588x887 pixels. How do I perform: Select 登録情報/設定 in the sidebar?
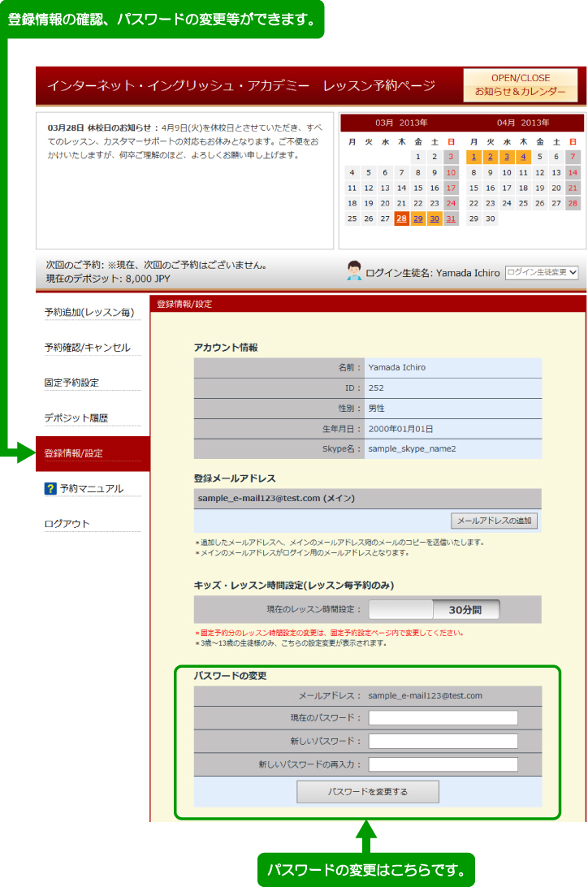pyautogui.click(x=93, y=453)
